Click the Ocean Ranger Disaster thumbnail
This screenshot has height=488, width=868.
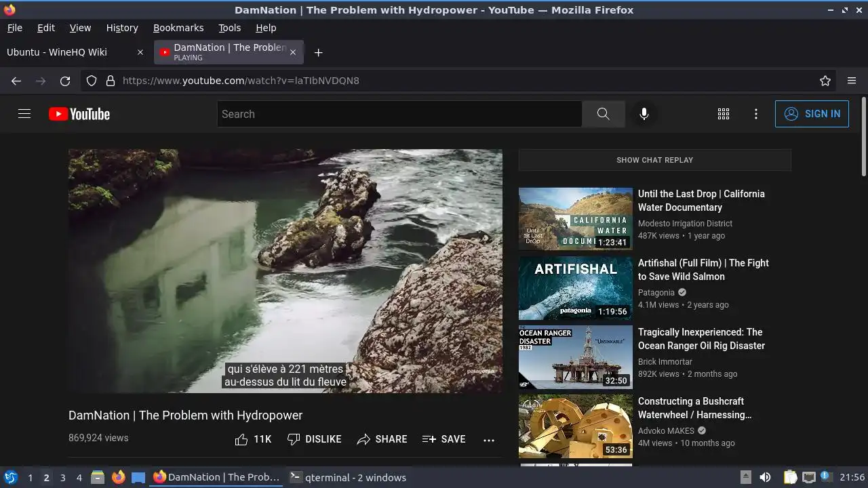[x=576, y=357]
